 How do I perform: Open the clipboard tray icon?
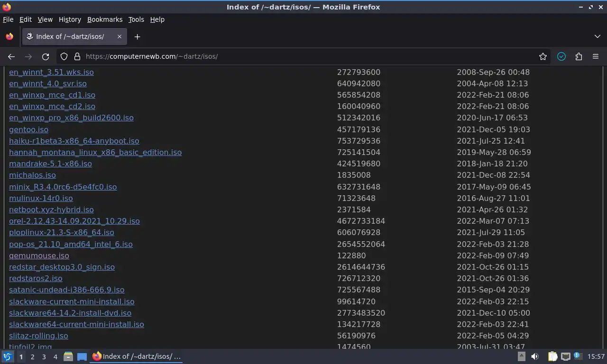552,356
